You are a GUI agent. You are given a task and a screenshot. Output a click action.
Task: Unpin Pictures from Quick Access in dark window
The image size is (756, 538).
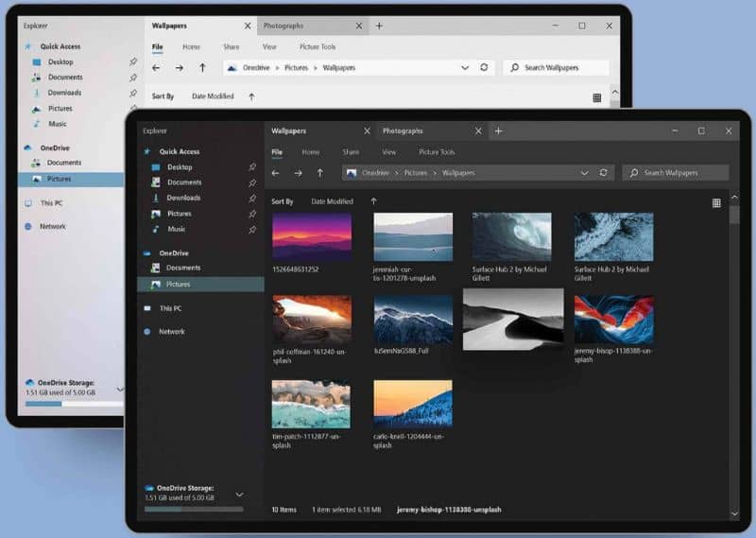[252, 214]
